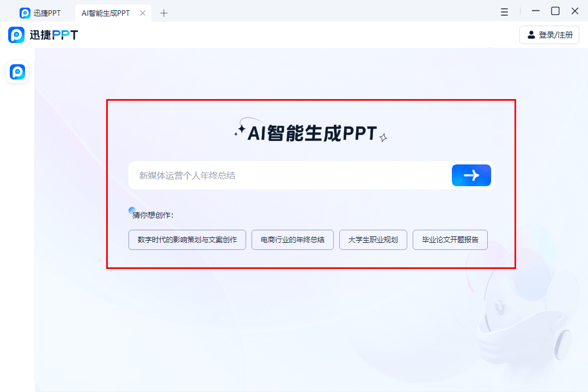Screen dimensions: 588x392
Task: Select the 大学生职业规划 suggestion
Action: (x=373, y=240)
